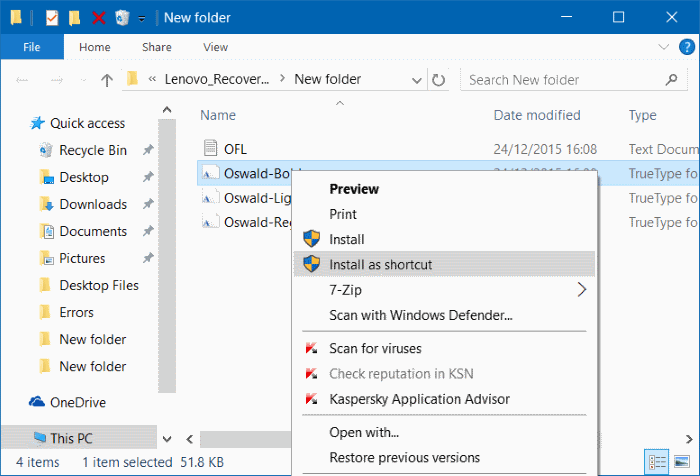The width and height of the screenshot is (700, 476).
Task: Click the pin icon next to Desktop
Action: [x=148, y=177]
